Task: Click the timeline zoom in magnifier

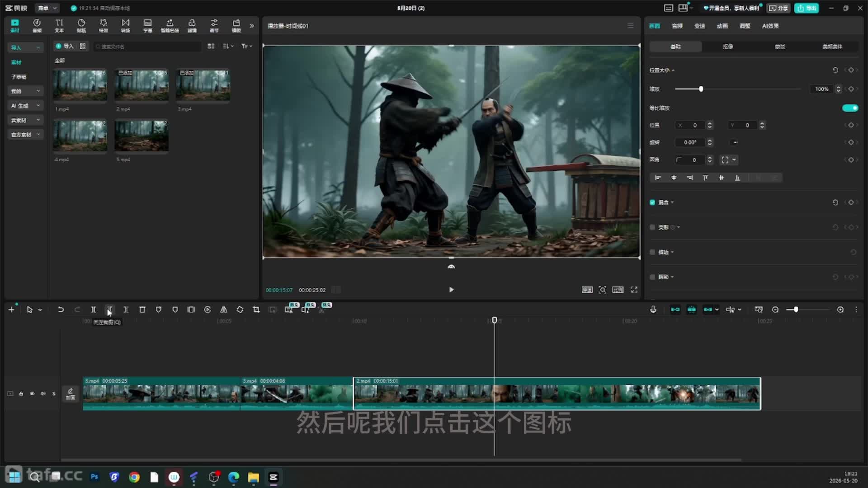Action: pos(840,310)
